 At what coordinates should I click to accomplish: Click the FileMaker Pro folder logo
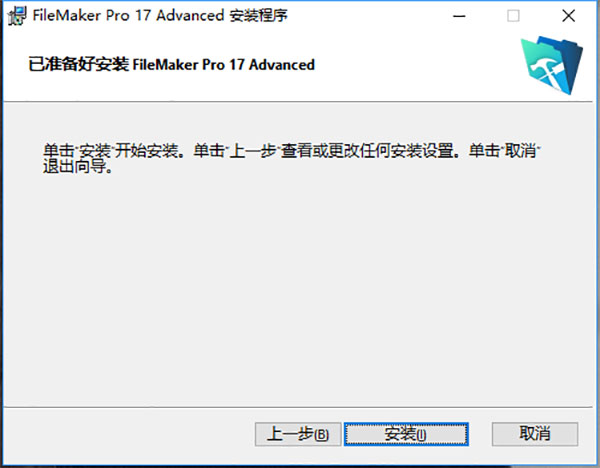552,65
